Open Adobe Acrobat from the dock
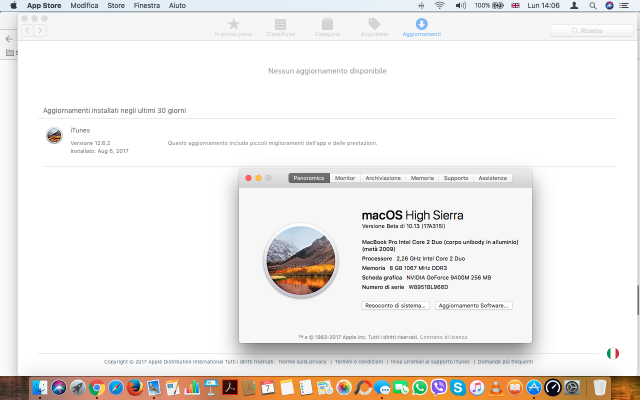 [230, 387]
